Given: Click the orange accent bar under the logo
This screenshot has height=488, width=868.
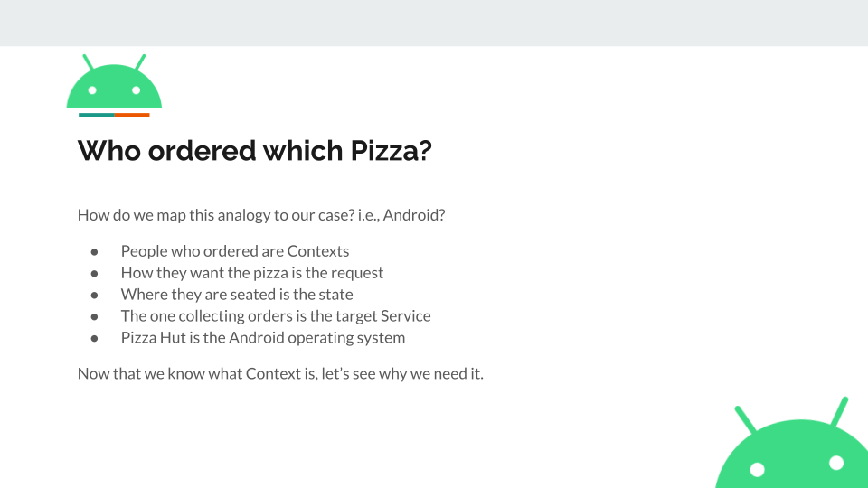Looking at the screenshot, I should pyautogui.click(x=132, y=115).
